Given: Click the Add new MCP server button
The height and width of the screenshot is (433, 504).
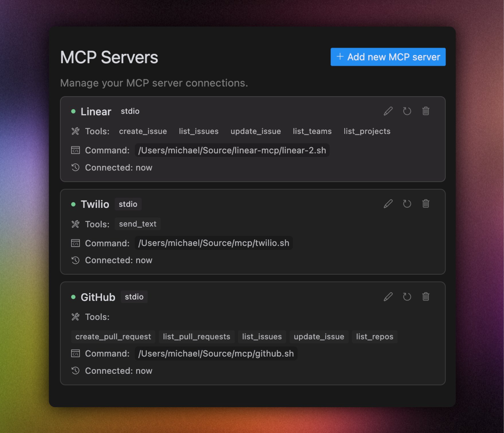Looking at the screenshot, I should (388, 57).
